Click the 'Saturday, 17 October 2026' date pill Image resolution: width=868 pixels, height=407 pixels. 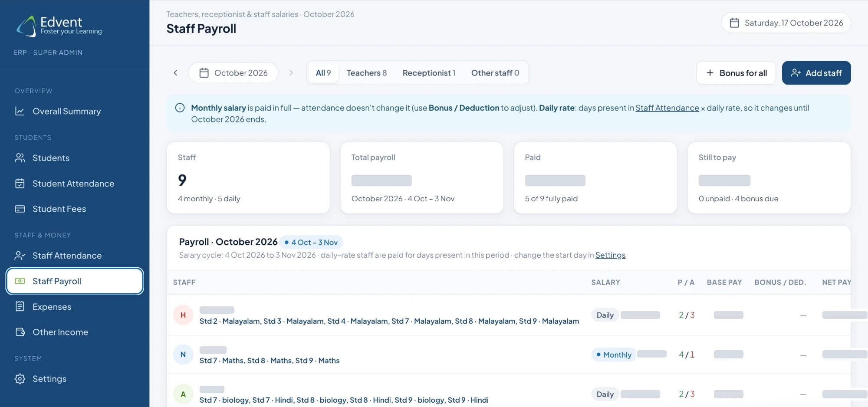pos(786,23)
